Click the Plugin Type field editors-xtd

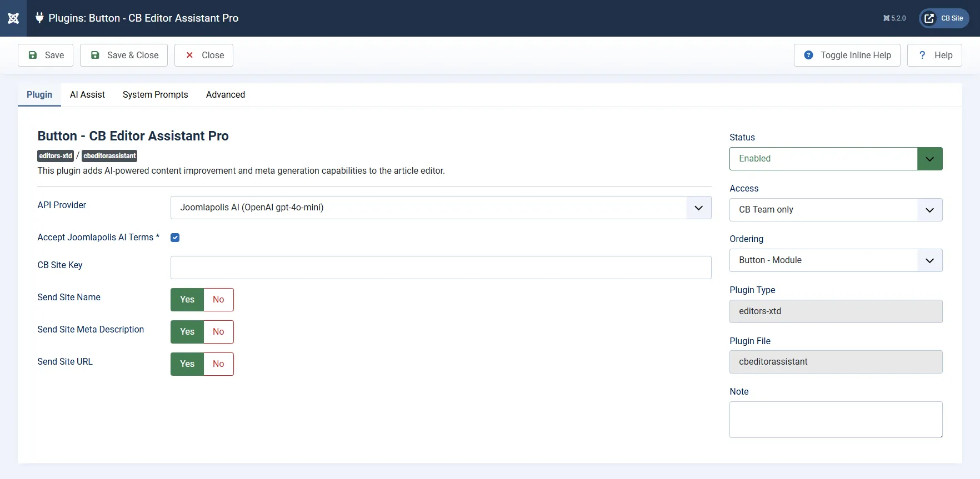point(836,311)
